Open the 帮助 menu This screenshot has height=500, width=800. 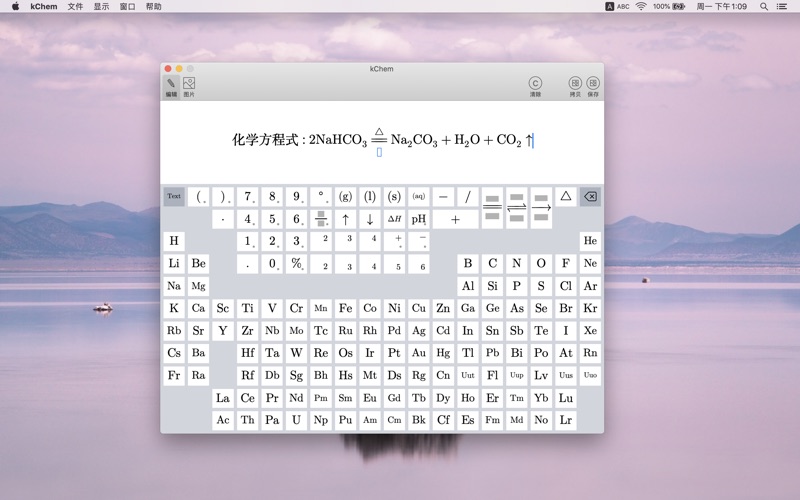153,7
